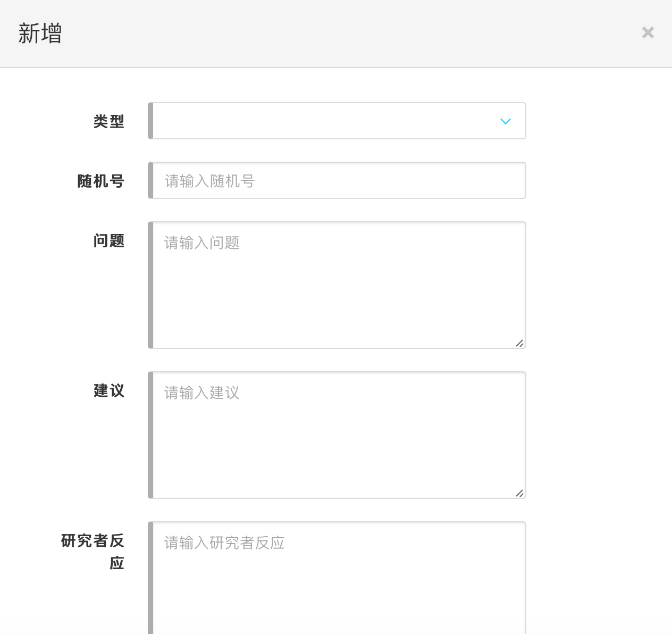Click the 问题 field label
This screenshot has height=634, width=672.
click(109, 241)
